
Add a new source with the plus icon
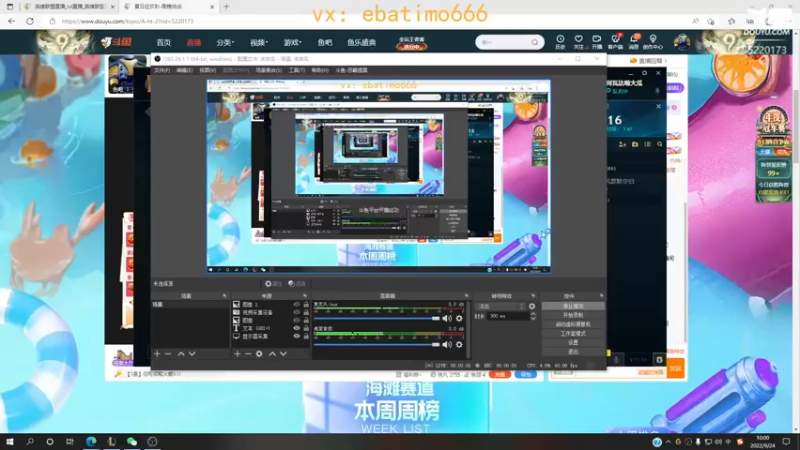[237, 354]
